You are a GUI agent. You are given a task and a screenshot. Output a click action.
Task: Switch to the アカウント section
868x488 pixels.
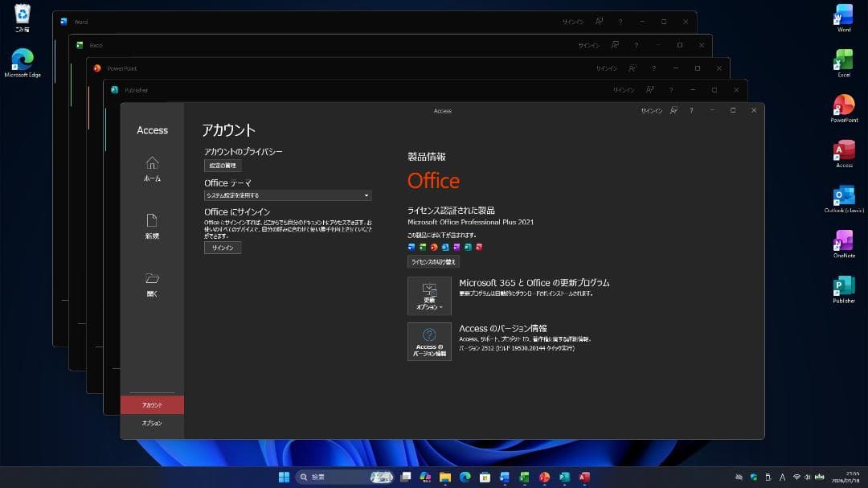[x=151, y=405]
